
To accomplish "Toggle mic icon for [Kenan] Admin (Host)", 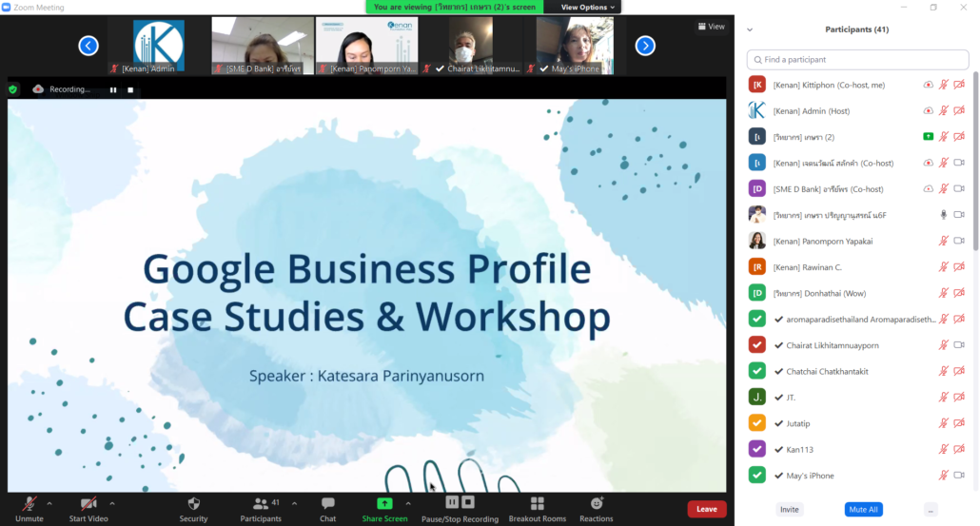I will point(944,110).
